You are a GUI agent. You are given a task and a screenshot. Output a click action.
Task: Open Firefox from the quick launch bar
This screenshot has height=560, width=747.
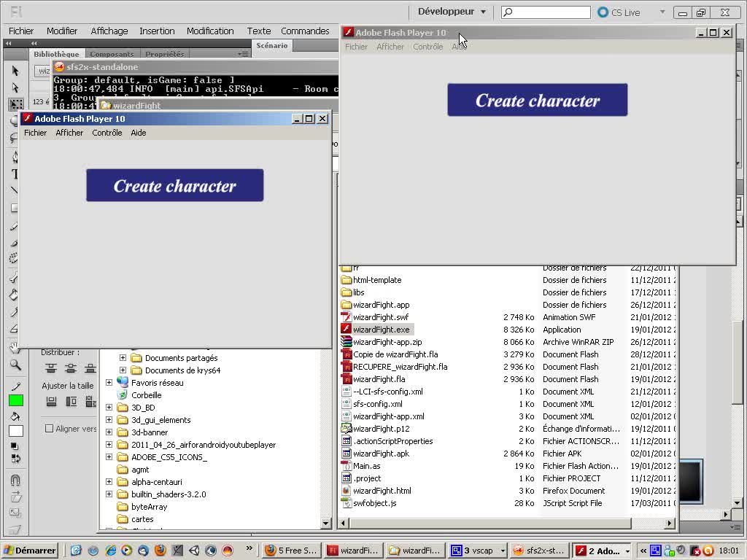pos(160,551)
